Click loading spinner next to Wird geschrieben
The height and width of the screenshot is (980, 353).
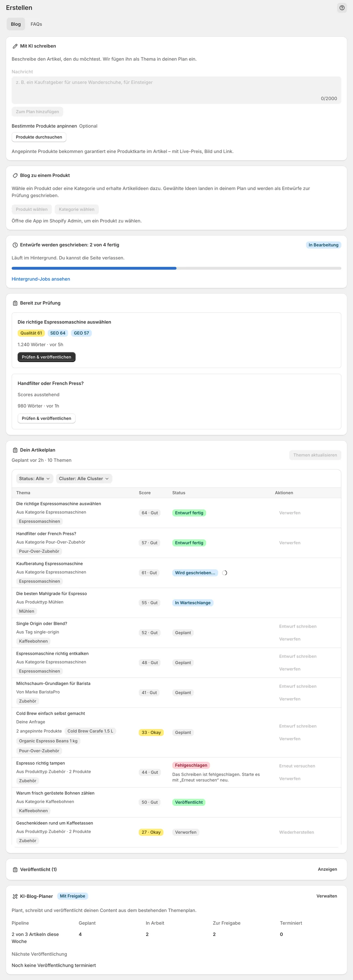(225, 572)
